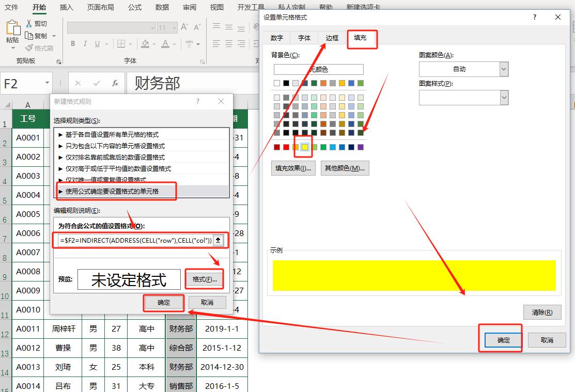Viewport: 575px width, 392px height.
Task: Click the Font Color A icon
Action: coord(165,43)
